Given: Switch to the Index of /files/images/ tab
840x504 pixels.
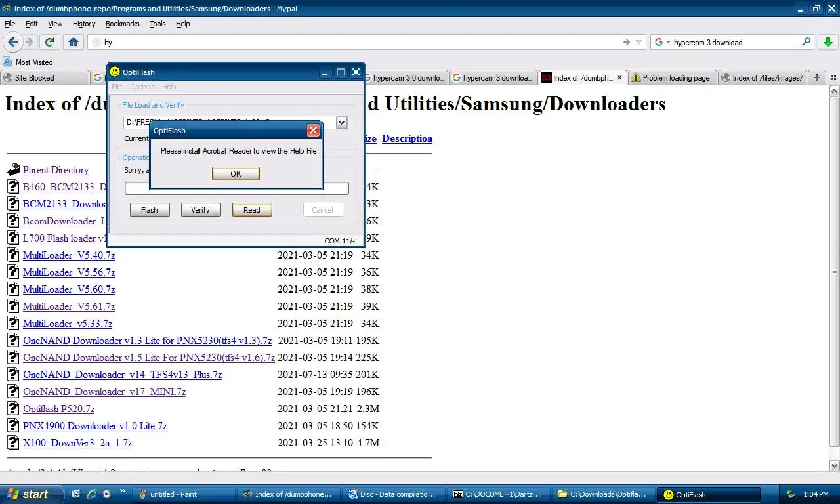Looking at the screenshot, I should pos(763,77).
